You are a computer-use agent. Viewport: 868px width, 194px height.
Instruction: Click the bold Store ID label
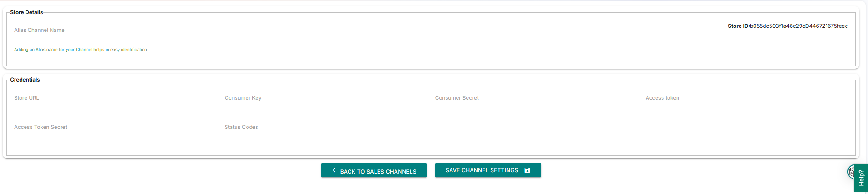pos(738,26)
